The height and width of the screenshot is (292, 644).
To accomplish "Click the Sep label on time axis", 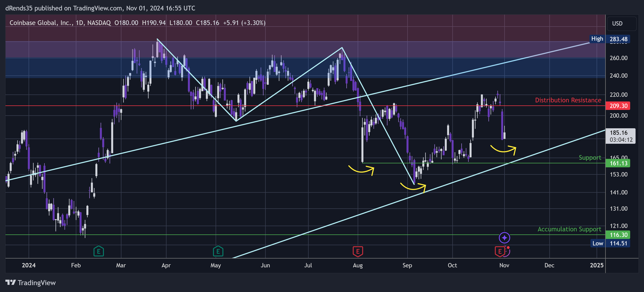I will coord(407,265).
